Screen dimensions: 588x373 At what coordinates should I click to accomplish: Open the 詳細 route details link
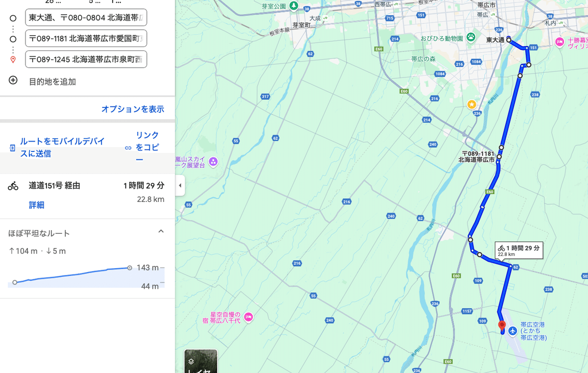pyautogui.click(x=37, y=205)
